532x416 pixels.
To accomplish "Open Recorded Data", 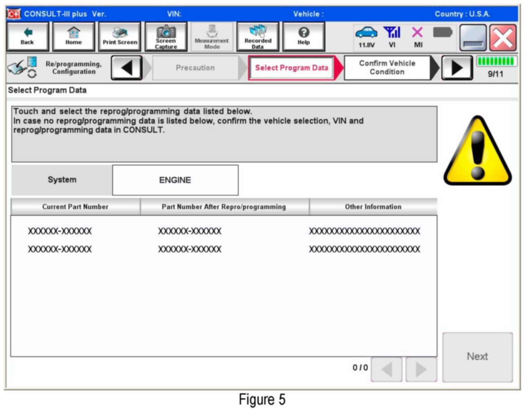I will [x=257, y=37].
